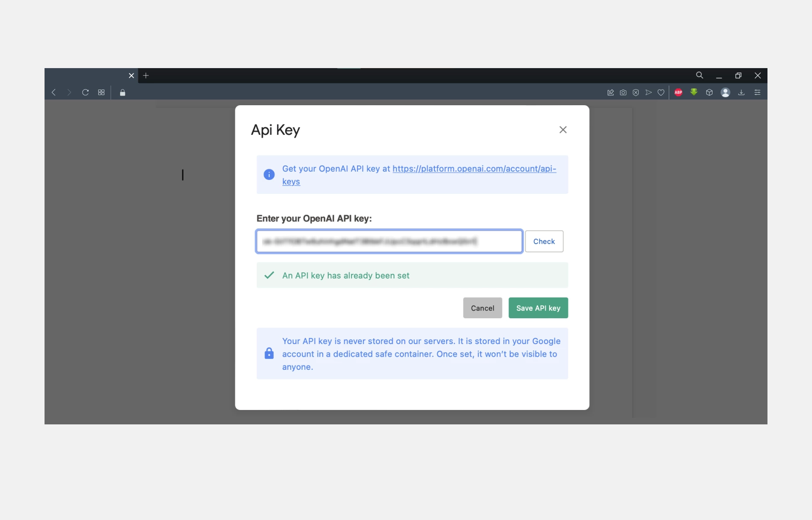Open the speed dial grid icon

(x=101, y=93)
